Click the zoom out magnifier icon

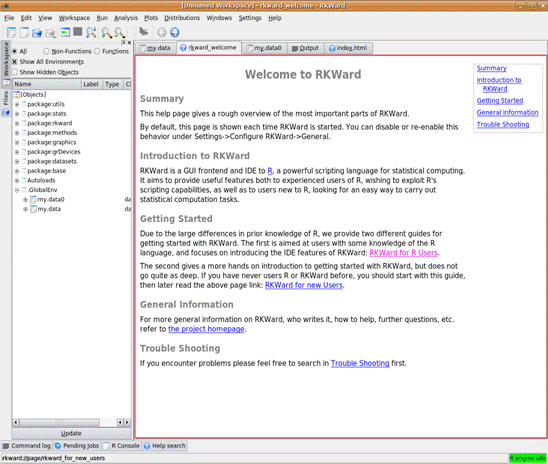120,32
